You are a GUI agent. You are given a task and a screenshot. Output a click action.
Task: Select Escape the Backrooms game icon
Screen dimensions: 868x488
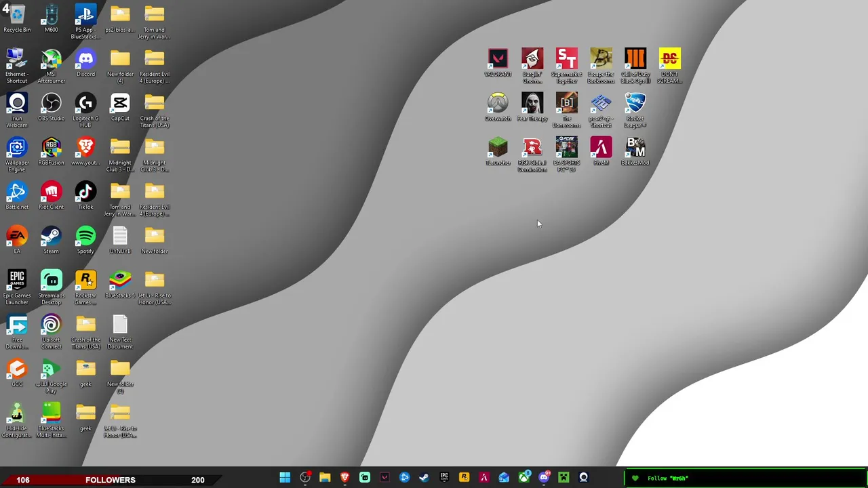click(601, 66)
